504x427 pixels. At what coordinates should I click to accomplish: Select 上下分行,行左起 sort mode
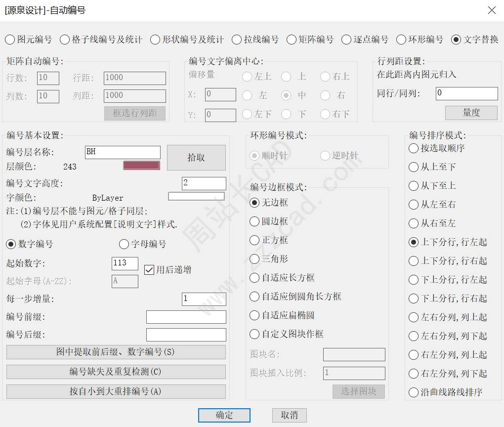click(448, 242)
